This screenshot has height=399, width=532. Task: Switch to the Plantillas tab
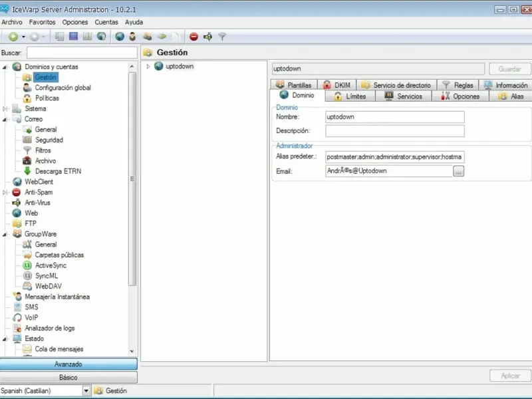[294, 85]
